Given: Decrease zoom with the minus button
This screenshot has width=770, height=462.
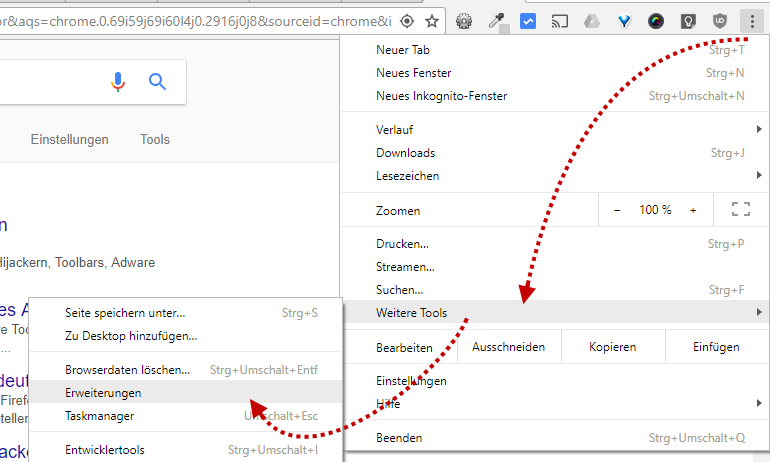Looking at the screenshot, I should pyautogui.click(x=617, y=210).
